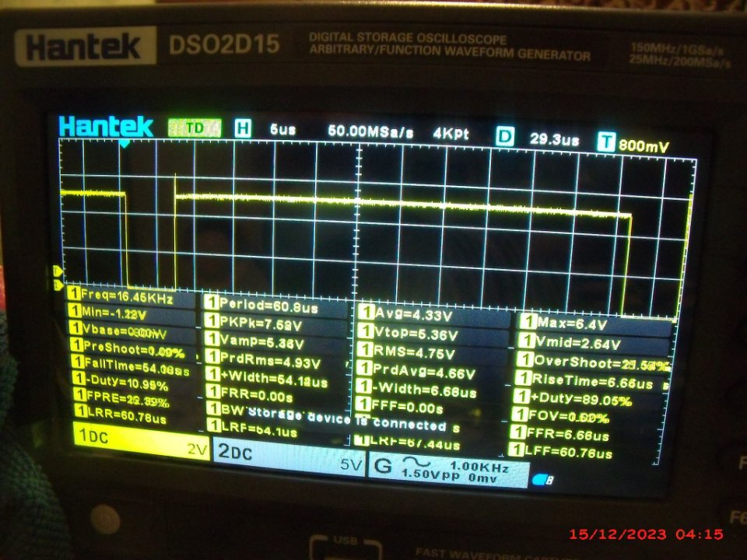Select the LRF=64.1us measurement
747x560 pixels.
coord(253,428)
